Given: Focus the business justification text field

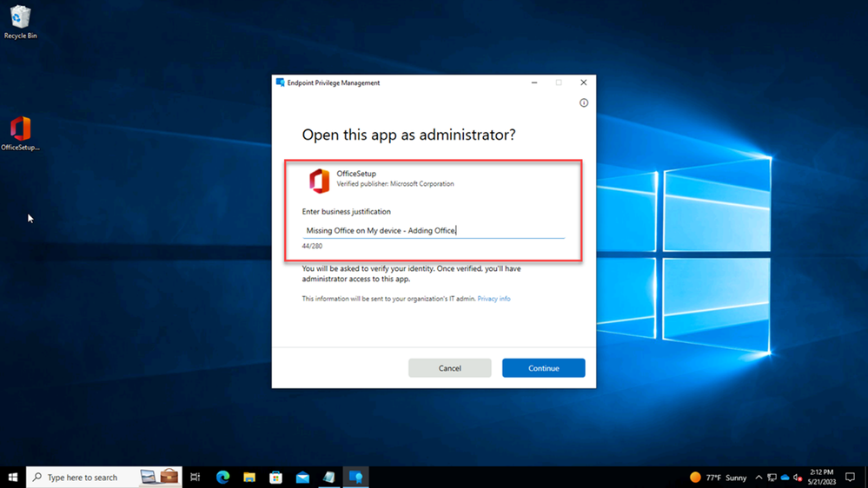Looking at the screenshot, I should click(x=434, y=231).
